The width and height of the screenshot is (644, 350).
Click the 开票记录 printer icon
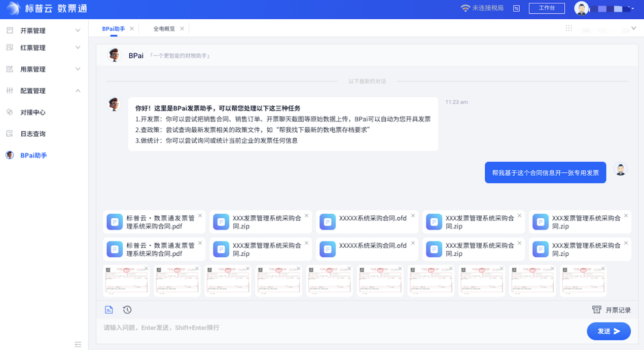[x=597, y=310]
